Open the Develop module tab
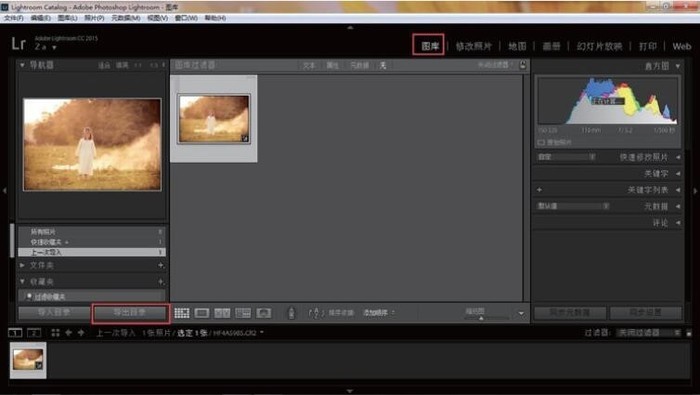Viewport: 700px width, 395px height. (x=473, y=46)
